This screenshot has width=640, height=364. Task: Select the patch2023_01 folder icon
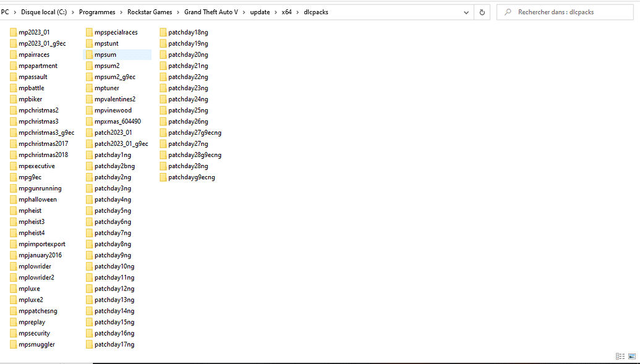[90, 133]
